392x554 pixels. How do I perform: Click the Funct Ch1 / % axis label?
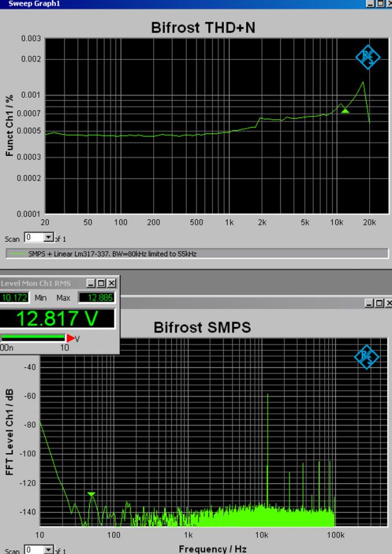point(9,126)
